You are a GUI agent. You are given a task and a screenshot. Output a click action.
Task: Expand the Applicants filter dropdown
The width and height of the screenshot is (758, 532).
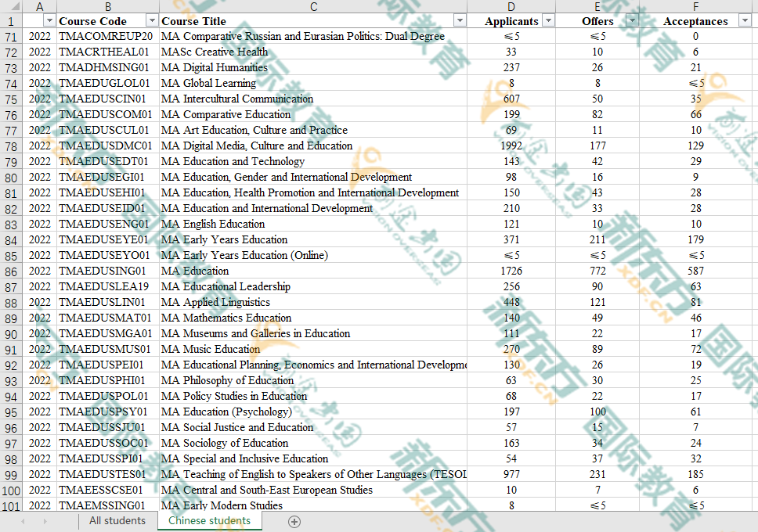point(547,21)
